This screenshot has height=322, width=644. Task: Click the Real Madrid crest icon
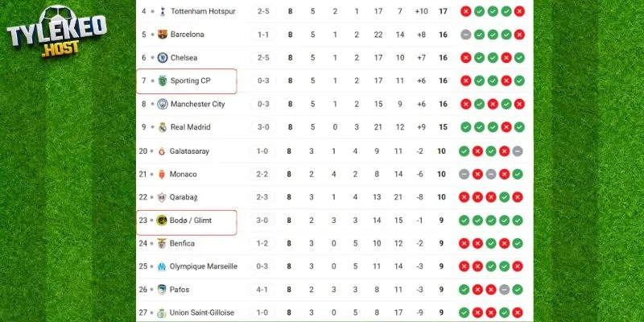pos(162,127)
